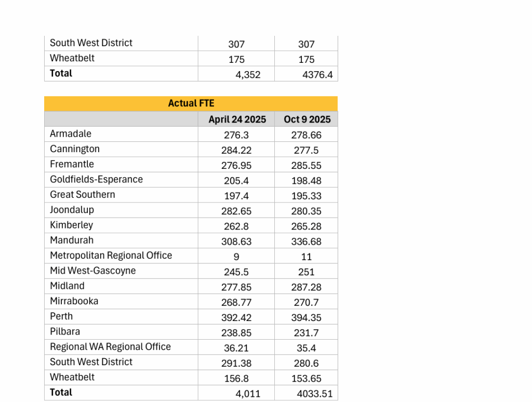Select the Mid West-Gascoyne value 245.5
Image resolution: width=532 pixels, height=402 pixels.
click(237, 272)
